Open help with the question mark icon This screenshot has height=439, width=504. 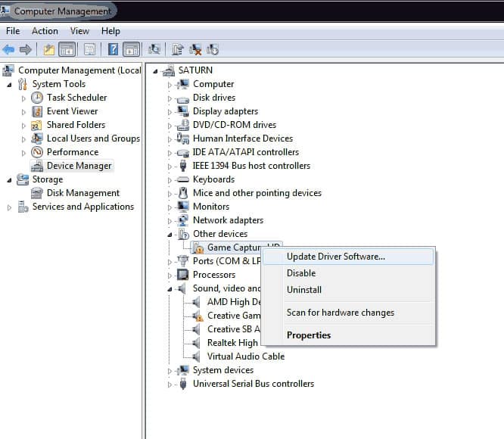(x=113, y=50)
